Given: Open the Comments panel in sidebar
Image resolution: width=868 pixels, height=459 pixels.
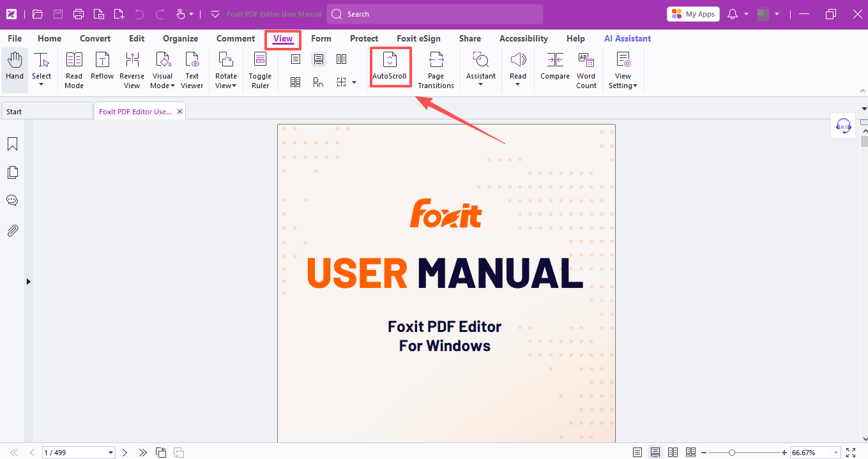Looking at the screenshot, I should 12,200.
